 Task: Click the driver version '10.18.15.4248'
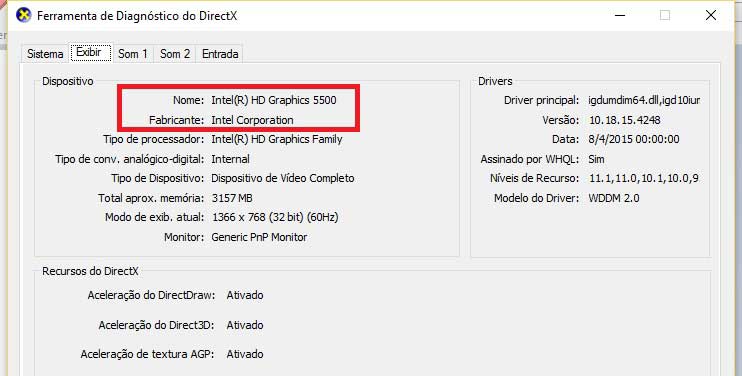point(625,120)
